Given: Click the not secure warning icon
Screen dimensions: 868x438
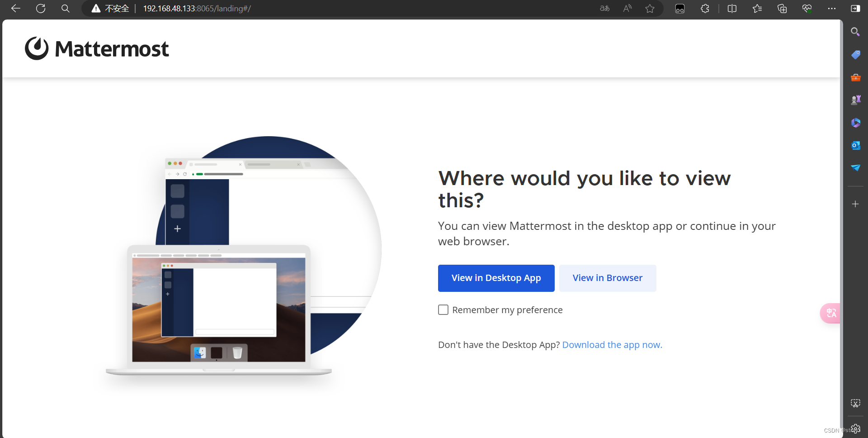Looking at the screenshot, I should [x=96, y=9].
